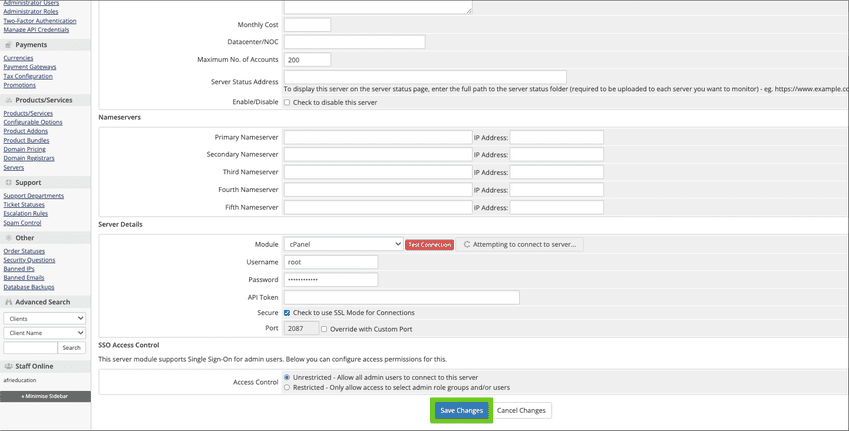This screenshot has width=849, height=431.
Task: Enable the disable this server checkbox
Action: pos(288,102)
